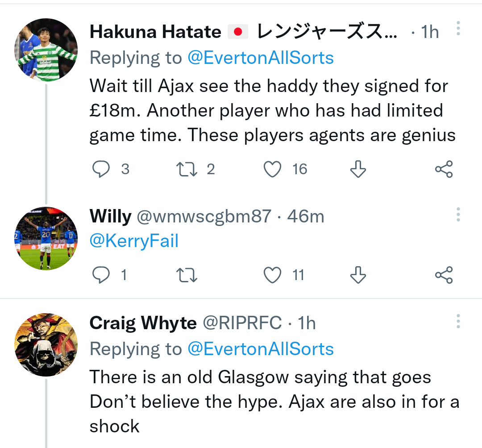Open the @KerryFail mention link
The image size is (482, 448).
point(134,241)
